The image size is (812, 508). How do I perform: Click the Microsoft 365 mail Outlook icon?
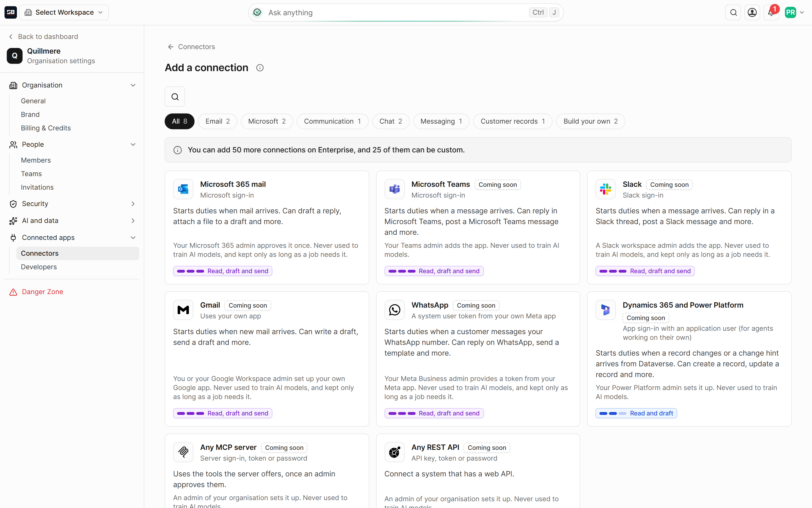pos(183,189)
